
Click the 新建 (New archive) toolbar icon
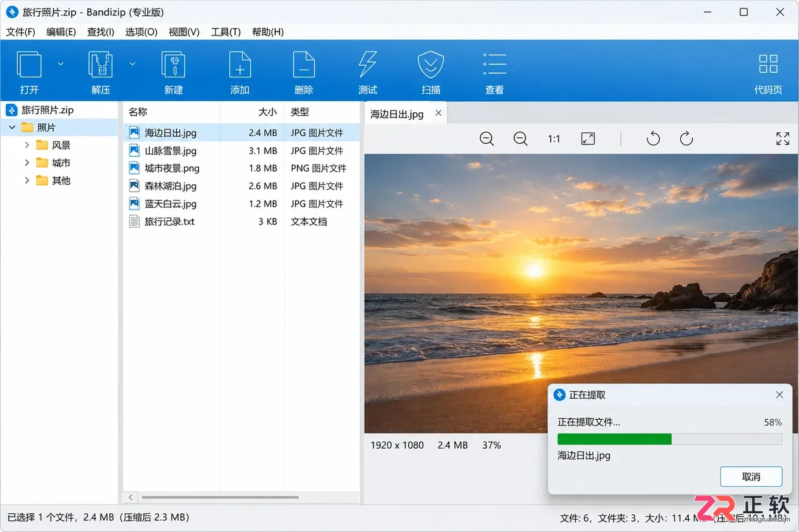tap(173, 65)
